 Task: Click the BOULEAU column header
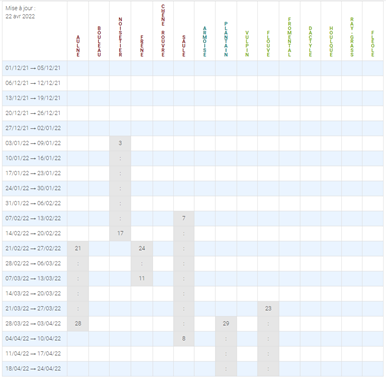(x=99, y=42)
